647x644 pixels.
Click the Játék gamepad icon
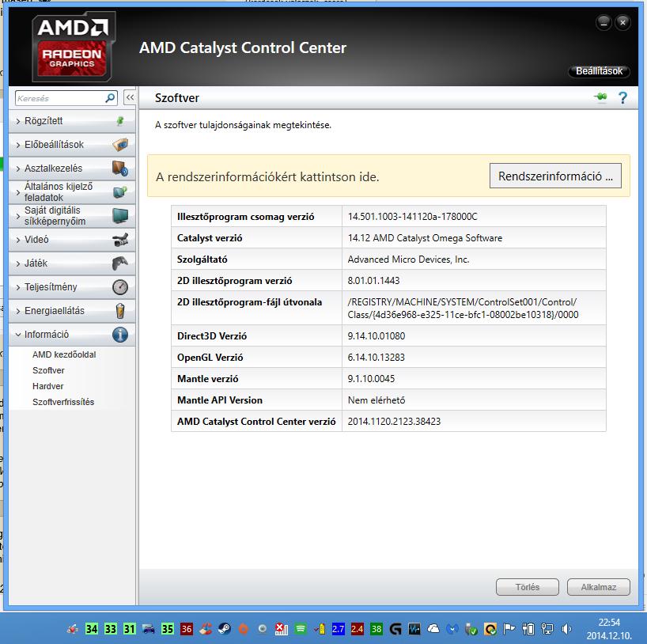click(120, 263)
